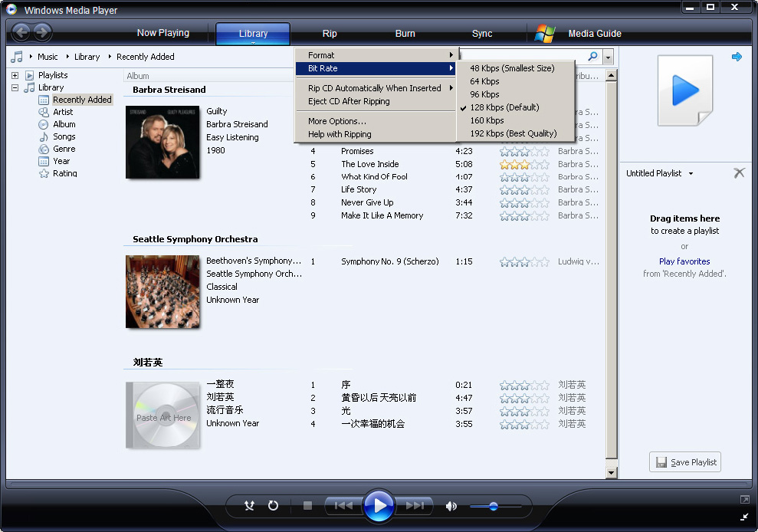
Task: Toggle Eject CD After Ripping
Action: pos(375,101)
